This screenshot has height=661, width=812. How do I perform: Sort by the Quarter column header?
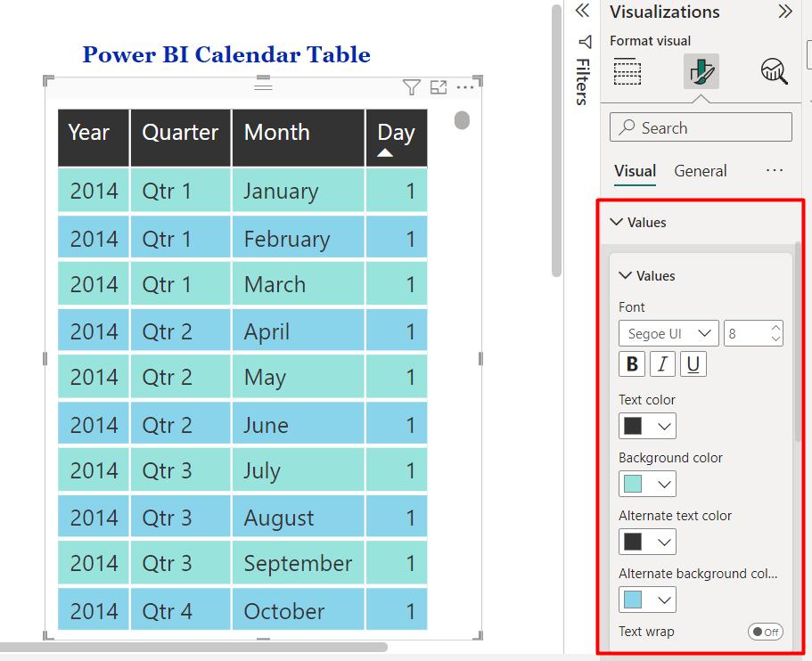click(x=180, y=138)
